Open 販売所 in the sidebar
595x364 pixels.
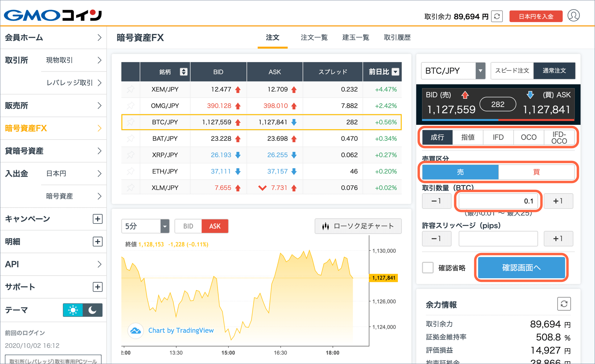point(53,105)
